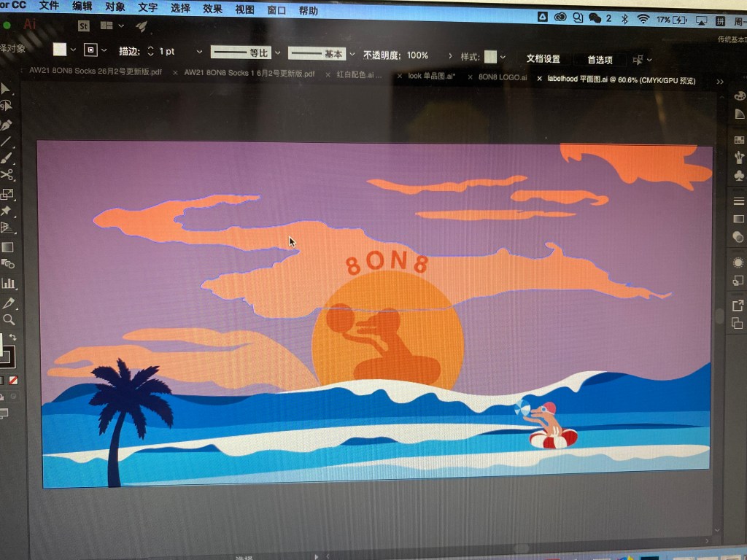Switch to the 8ON8 LOGO.ai tab
This screenshot has width=747, height=560.
[x=502, y=77]
